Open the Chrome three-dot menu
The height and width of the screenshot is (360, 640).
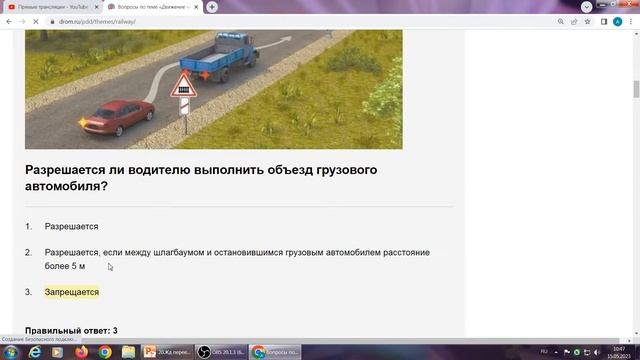coord(631,22)
